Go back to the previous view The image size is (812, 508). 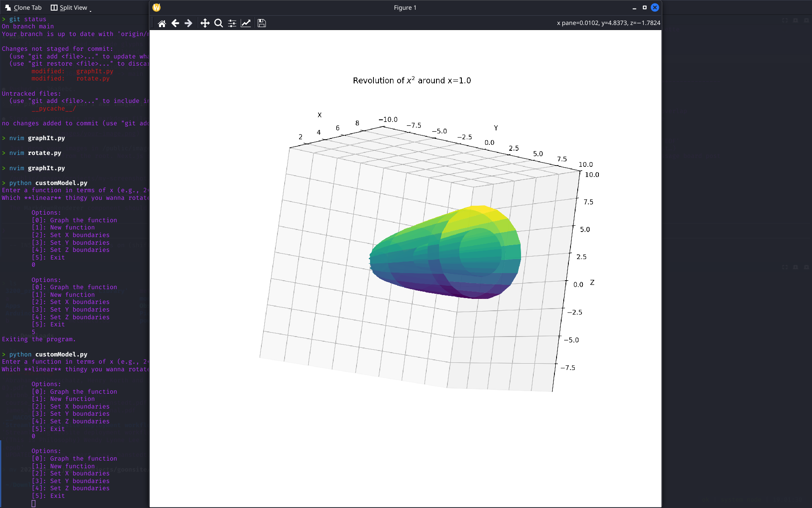[175, 23]
